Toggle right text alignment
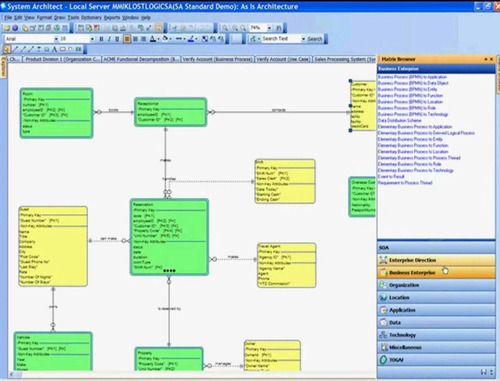This screenshot has width=500, height=381. 143,39
